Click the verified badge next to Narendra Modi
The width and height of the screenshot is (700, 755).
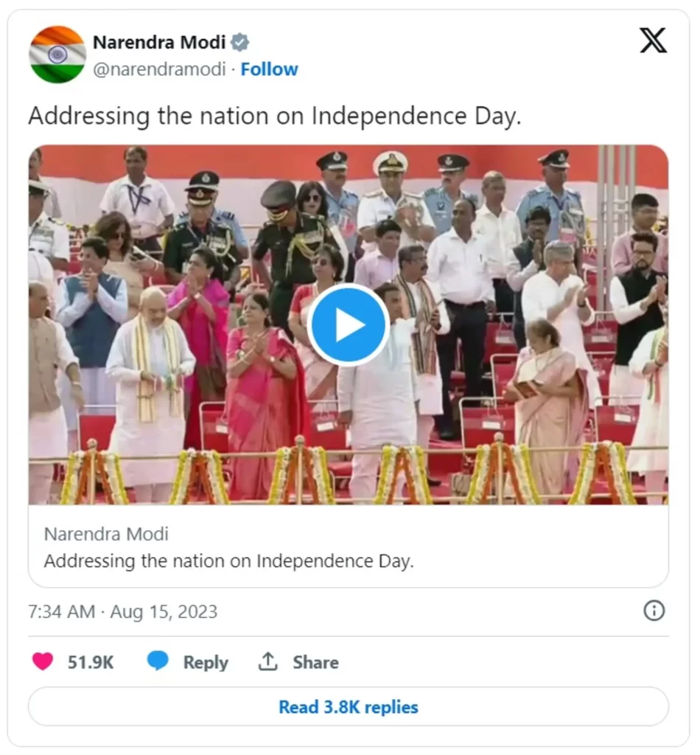click(x=238, y=42)
